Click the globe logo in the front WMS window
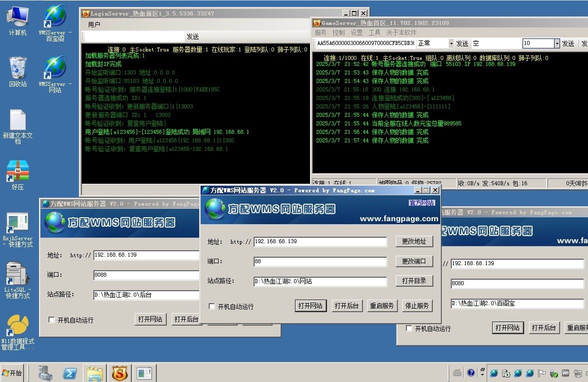This screenshot has height=382, width=588. tap(215, 209)
